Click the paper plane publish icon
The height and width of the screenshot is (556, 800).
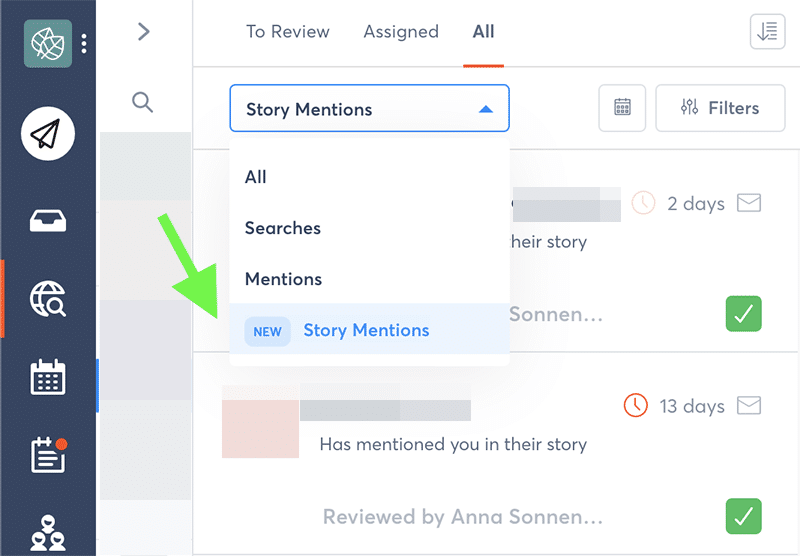(48, 134)
